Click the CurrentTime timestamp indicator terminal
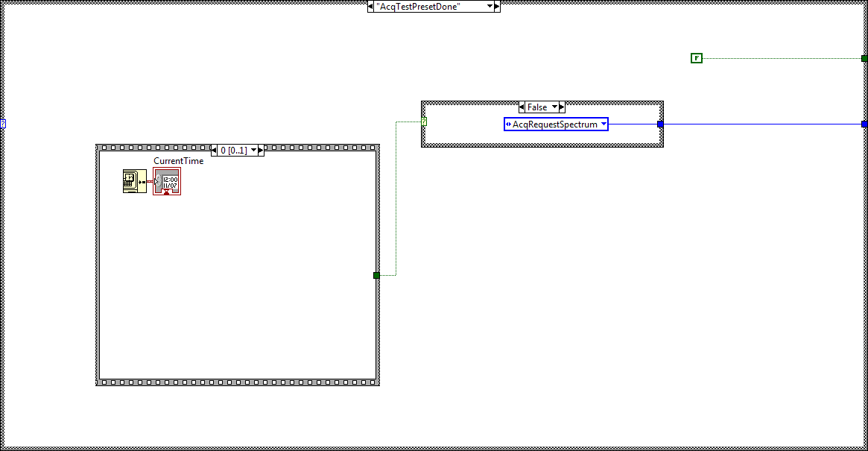Viewport: 868px width, 451px height. [x=168, y=180]
